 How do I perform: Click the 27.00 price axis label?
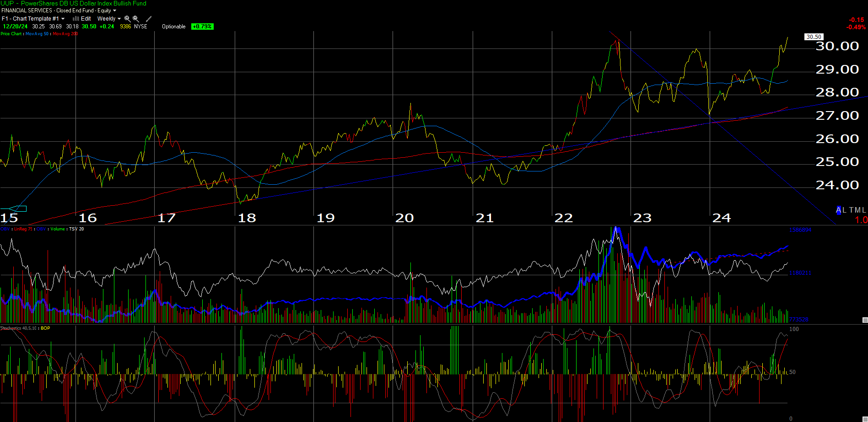837,116
